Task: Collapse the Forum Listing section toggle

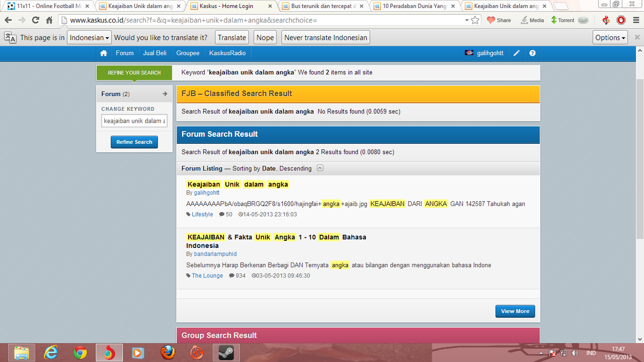Action: pyautogui.click(x=320, y=168)
